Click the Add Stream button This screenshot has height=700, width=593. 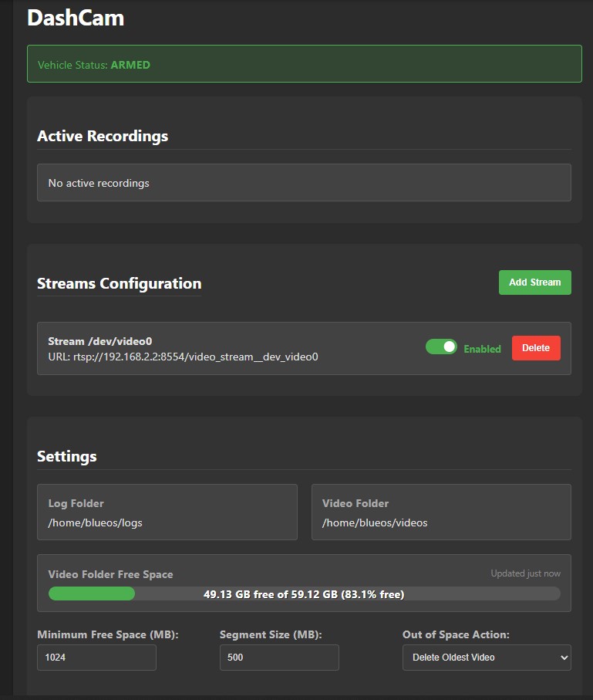[x=534, y=282]
